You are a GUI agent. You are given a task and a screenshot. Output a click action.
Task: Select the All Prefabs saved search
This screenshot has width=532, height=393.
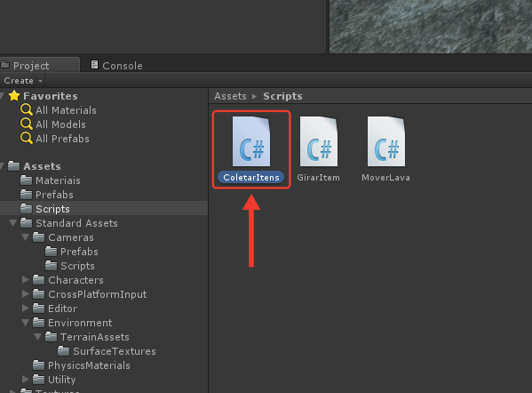coord(62,139)
